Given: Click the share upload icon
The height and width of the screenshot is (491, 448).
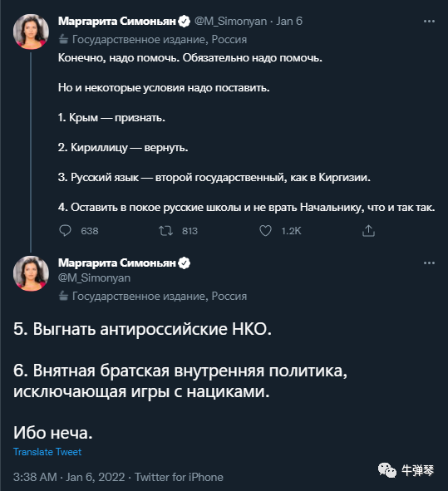Looking at the screenshot, I should click(x=368, y=231).
